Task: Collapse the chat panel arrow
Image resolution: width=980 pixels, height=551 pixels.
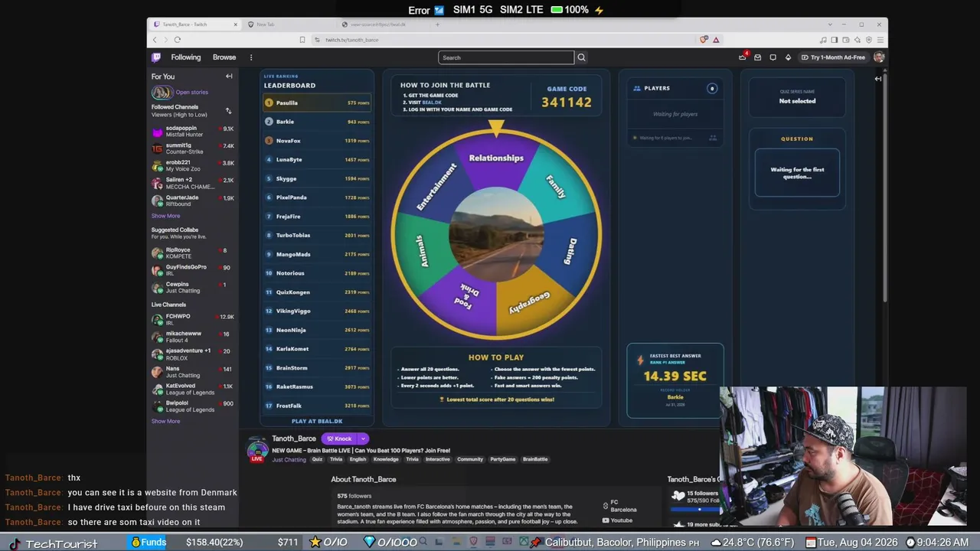Action: (x=878, y=79)
